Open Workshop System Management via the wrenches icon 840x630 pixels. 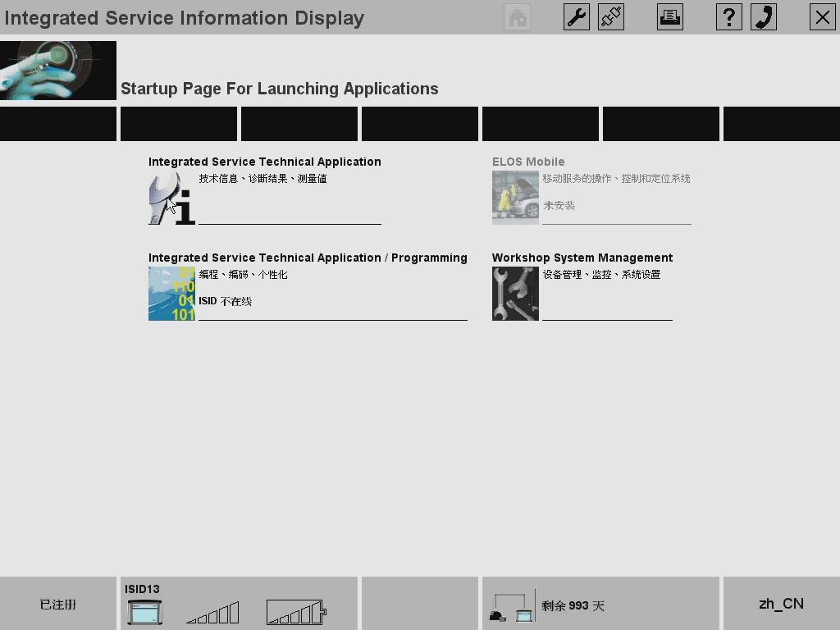[515, 294]
